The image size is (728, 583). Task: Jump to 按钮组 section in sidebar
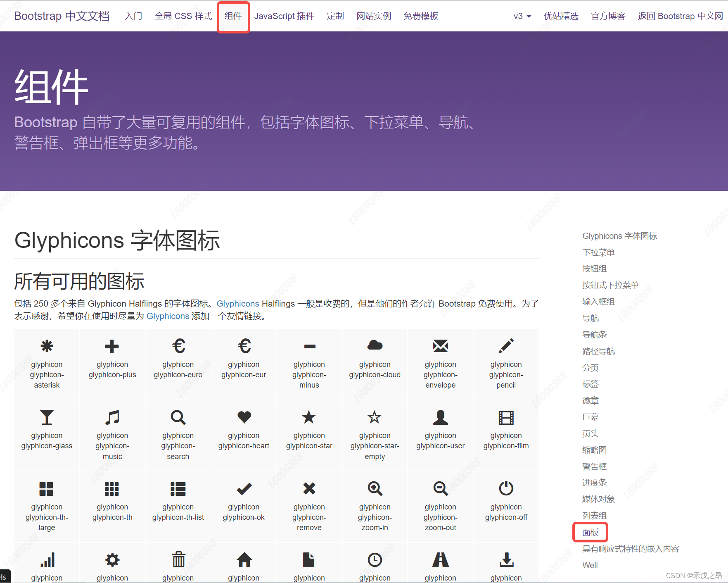click(594, 269)
